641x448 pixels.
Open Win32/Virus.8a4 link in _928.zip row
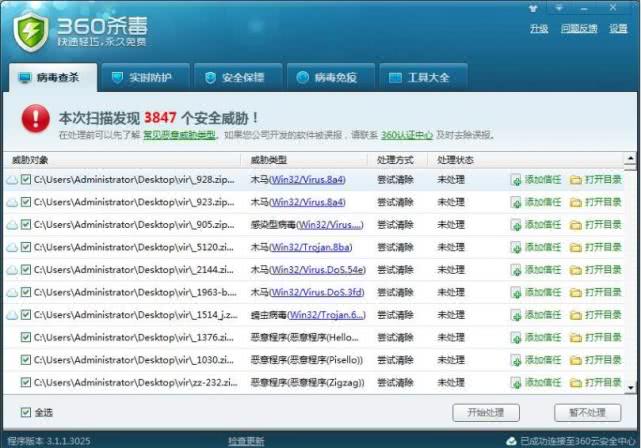(x=307, y=179)
